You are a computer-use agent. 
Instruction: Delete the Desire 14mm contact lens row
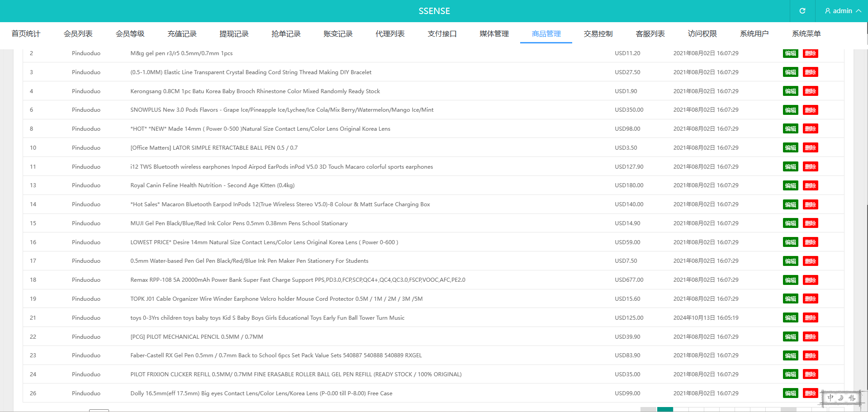tap(810, 242)
